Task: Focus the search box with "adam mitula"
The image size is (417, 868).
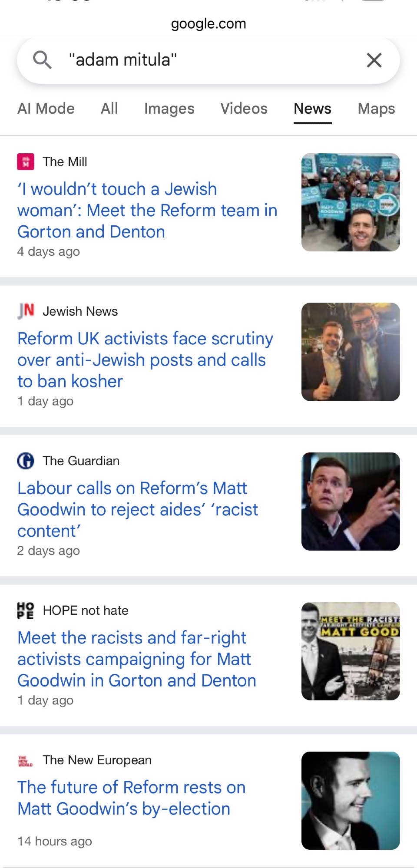Action: (208, 60)
